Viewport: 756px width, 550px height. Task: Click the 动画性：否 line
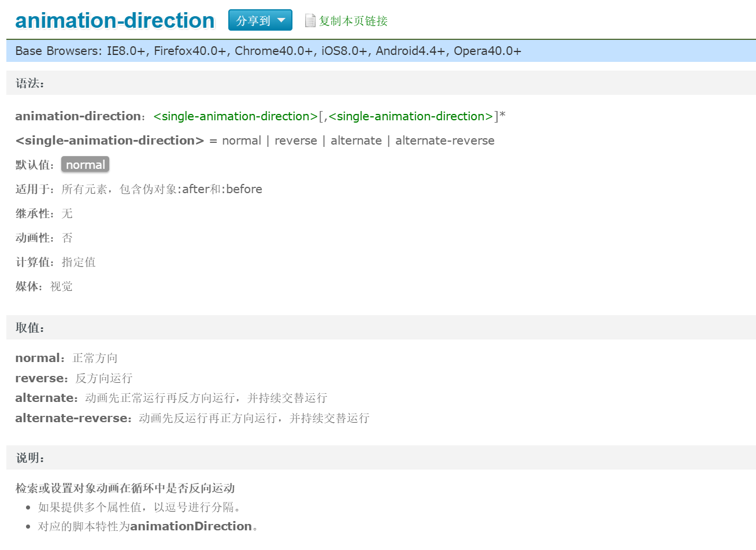[44, 238]
